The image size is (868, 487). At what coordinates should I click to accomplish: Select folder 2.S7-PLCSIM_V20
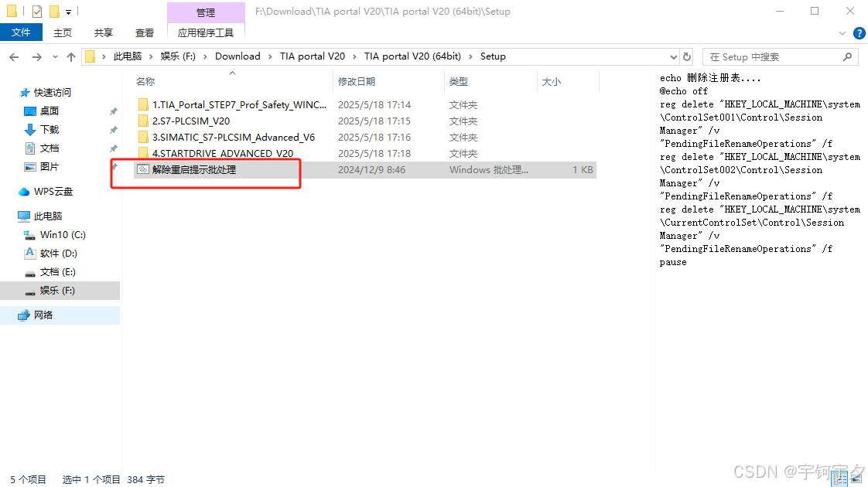(x=191, y=121)
